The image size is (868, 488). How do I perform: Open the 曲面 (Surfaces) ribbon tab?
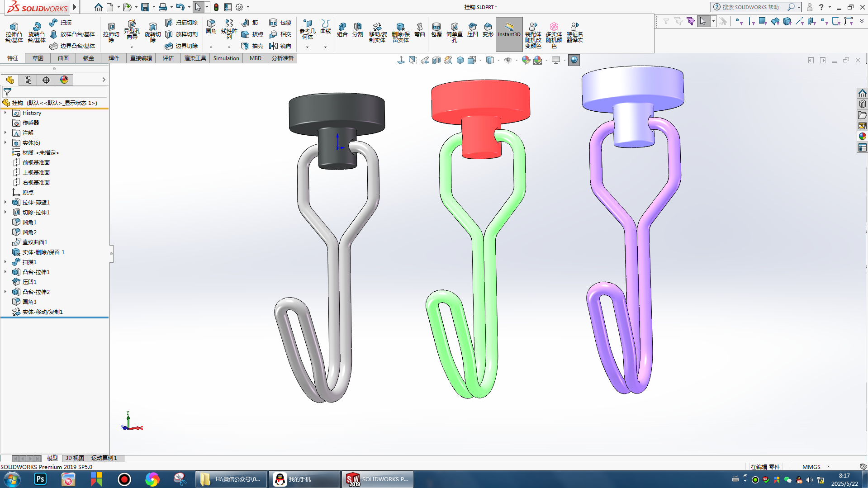[63, 58]
